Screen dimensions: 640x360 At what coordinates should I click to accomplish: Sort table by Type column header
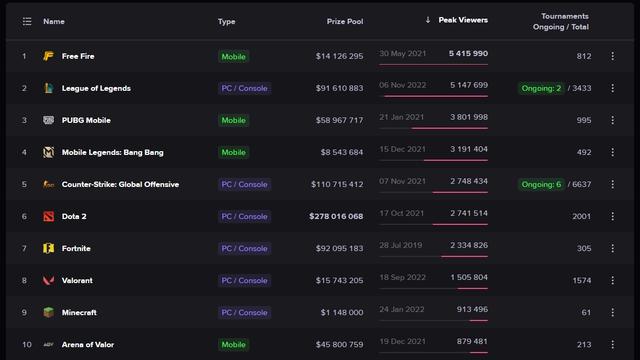click(x=227, y=21)
